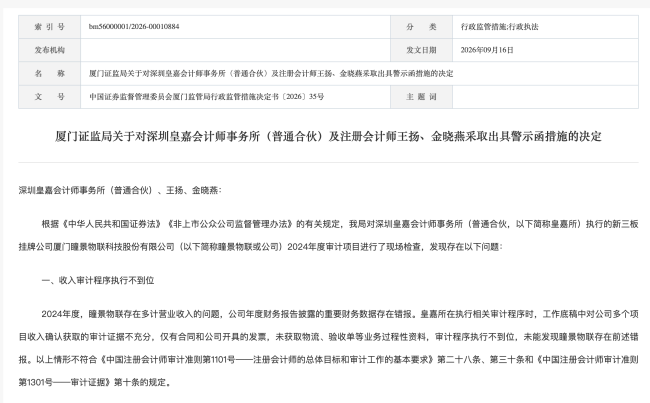Click the empty 发布机构 value cell
Screen dimensions: 650x403
coord(235,50)
